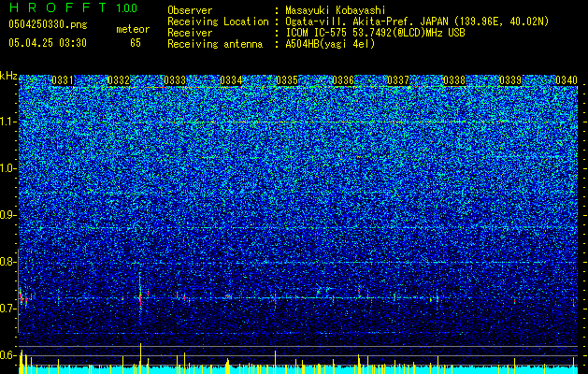588x374 pixels.
Task: Click observer name Masayuki Kobayashi
Action: (x=336, y=10)
